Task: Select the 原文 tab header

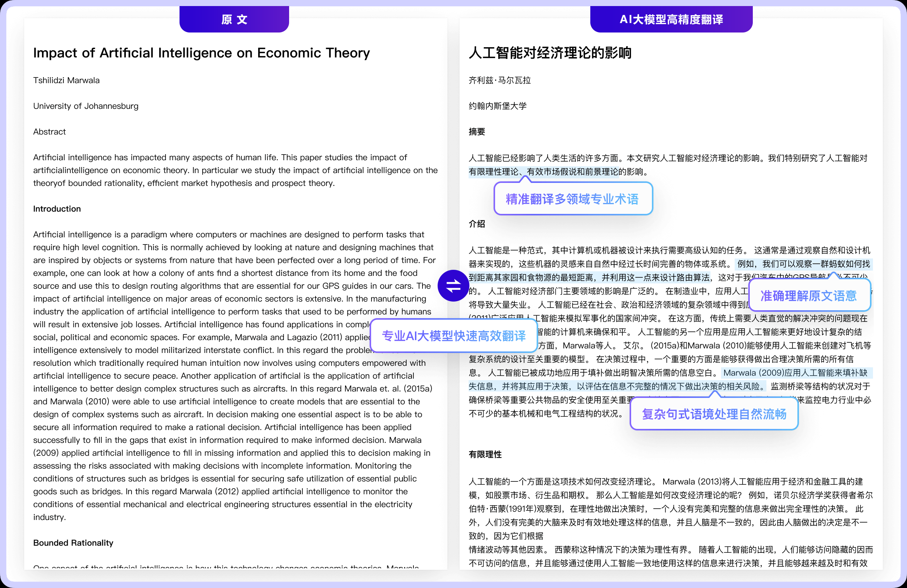Action: click(234, 19)
